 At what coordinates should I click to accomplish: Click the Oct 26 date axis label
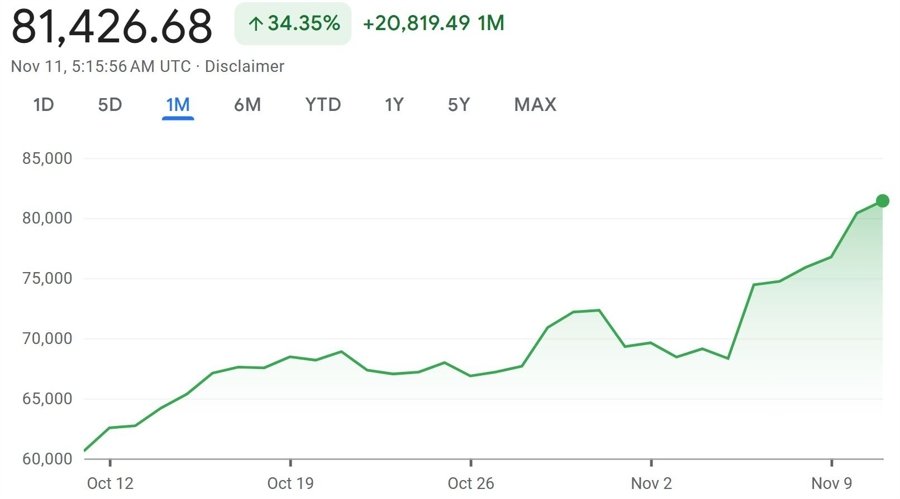471,483
